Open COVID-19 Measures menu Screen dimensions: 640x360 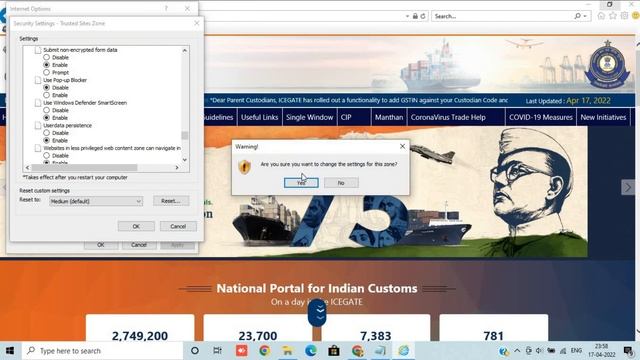click(x=541, y=117)
